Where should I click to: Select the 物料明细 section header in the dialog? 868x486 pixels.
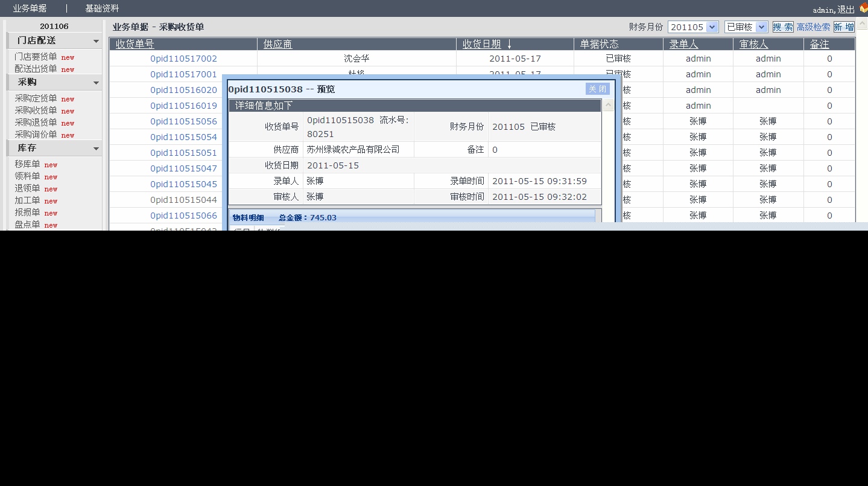tap(248, 218)
